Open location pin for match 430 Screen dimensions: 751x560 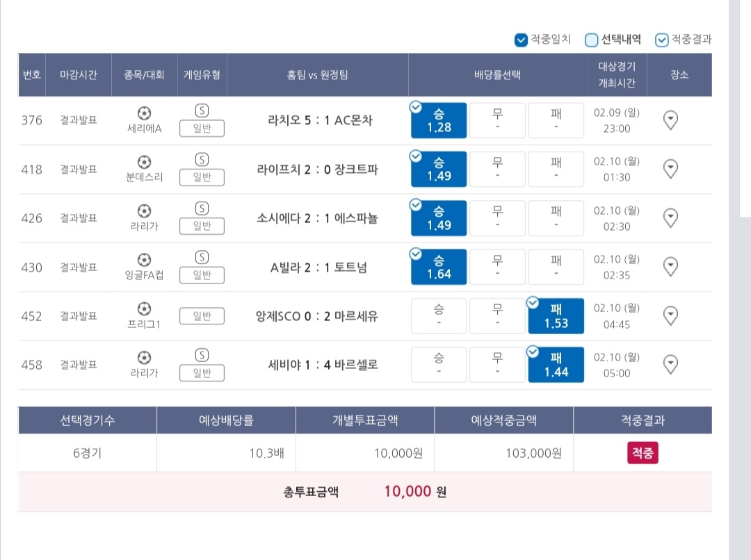[x=670, y=267]
